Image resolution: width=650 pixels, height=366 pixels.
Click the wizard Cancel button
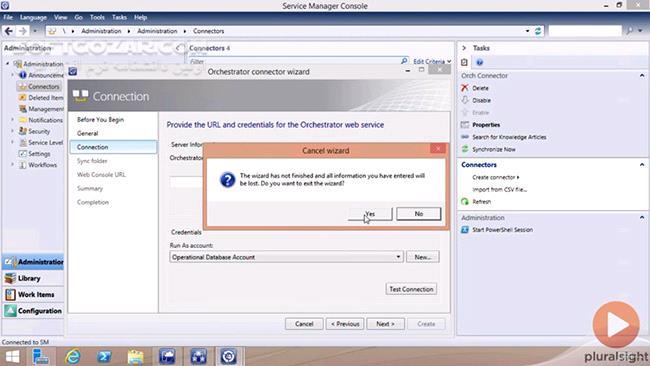point(304,324)
